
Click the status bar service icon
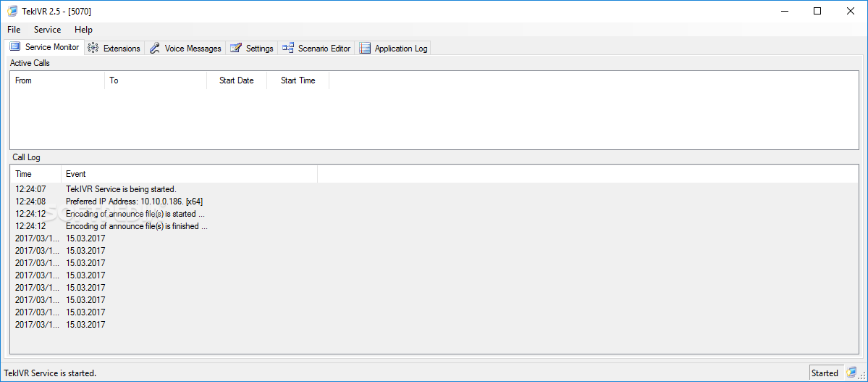point(851,373)
